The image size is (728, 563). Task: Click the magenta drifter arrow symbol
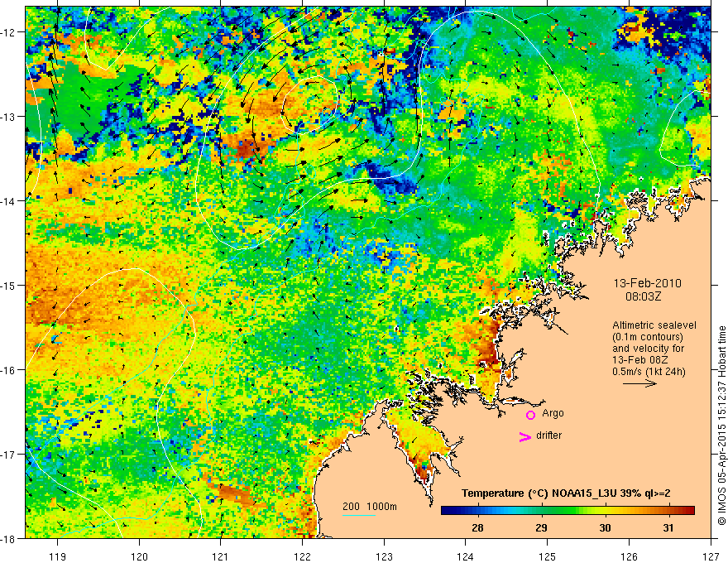click(525, 436)
